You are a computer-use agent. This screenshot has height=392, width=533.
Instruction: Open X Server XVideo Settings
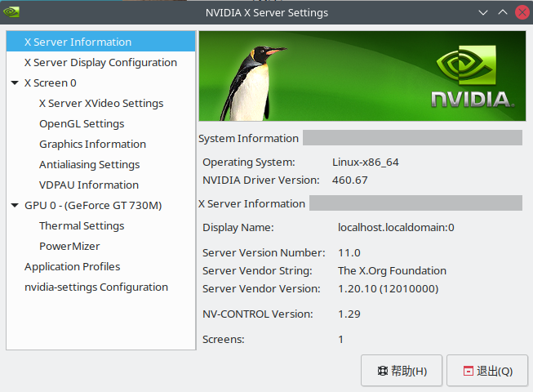point(101,104)
